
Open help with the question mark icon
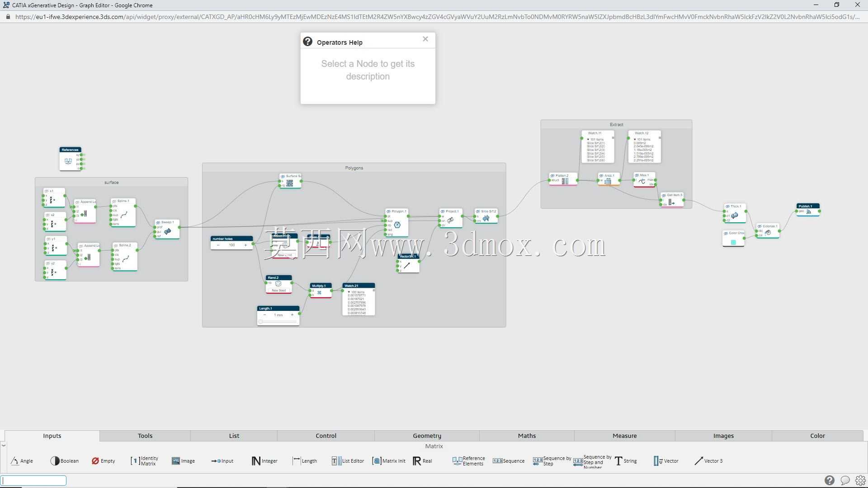point(830,480)
